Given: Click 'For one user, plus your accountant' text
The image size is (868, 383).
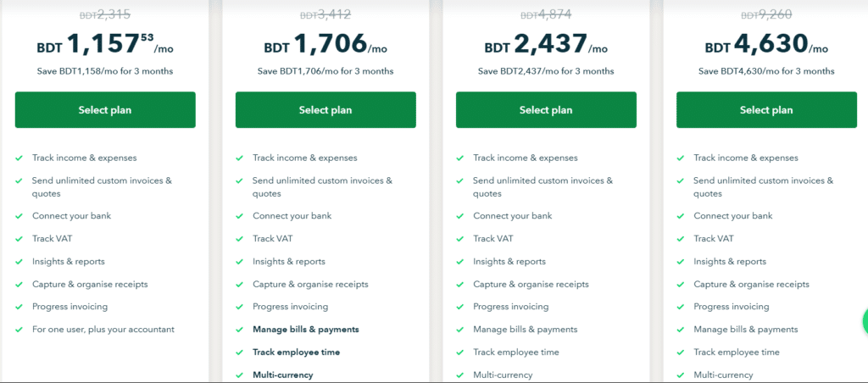Looking at the screenshot, I should (x=103, y=330).
